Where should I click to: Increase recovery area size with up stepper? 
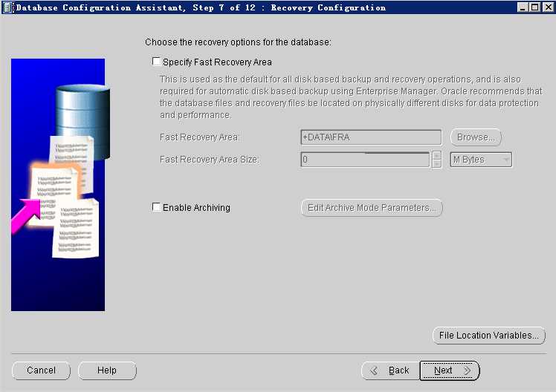[x=437, y=156]
